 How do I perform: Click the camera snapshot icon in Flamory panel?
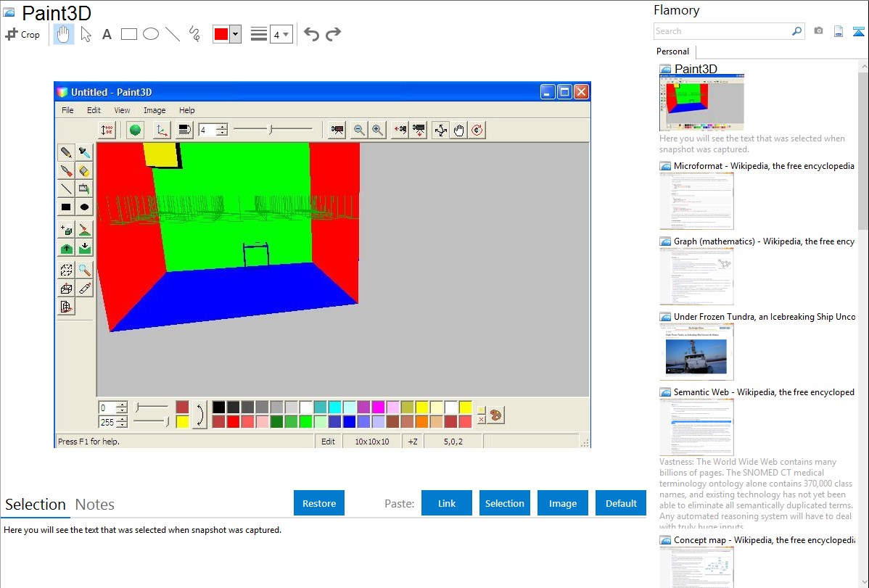pos(818,31)
